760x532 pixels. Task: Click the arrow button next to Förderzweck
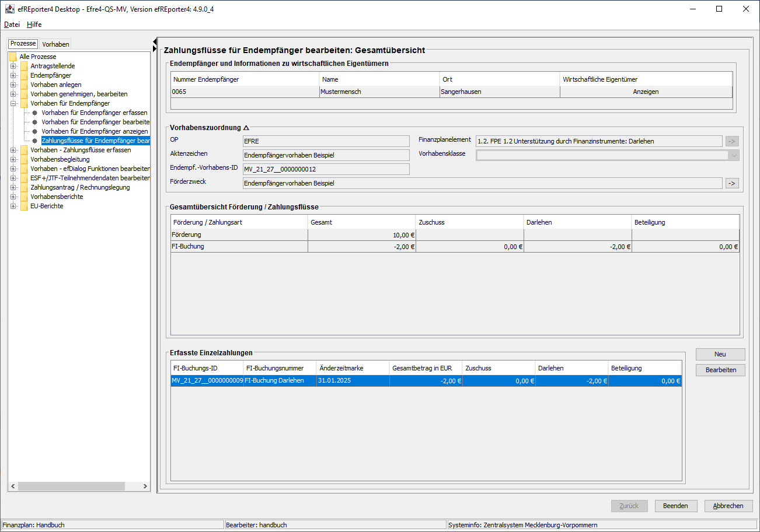732,183
